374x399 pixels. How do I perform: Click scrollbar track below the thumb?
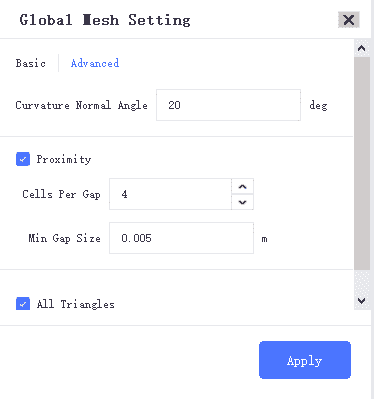(362, 281)
